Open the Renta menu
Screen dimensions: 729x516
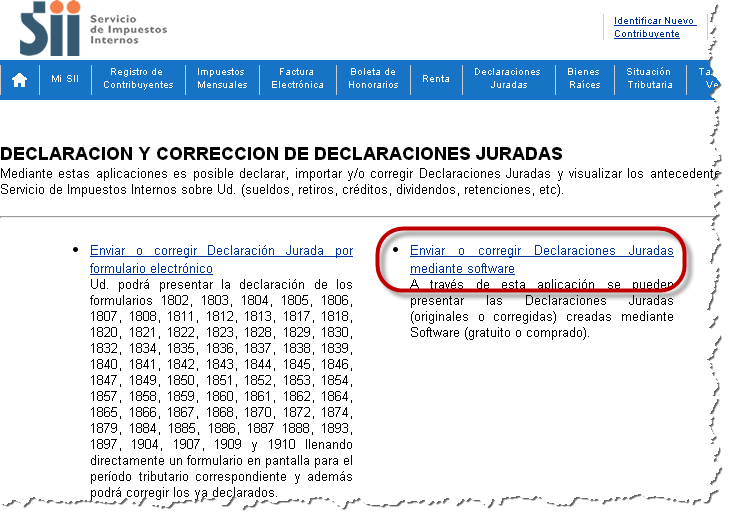pos(436,79)
